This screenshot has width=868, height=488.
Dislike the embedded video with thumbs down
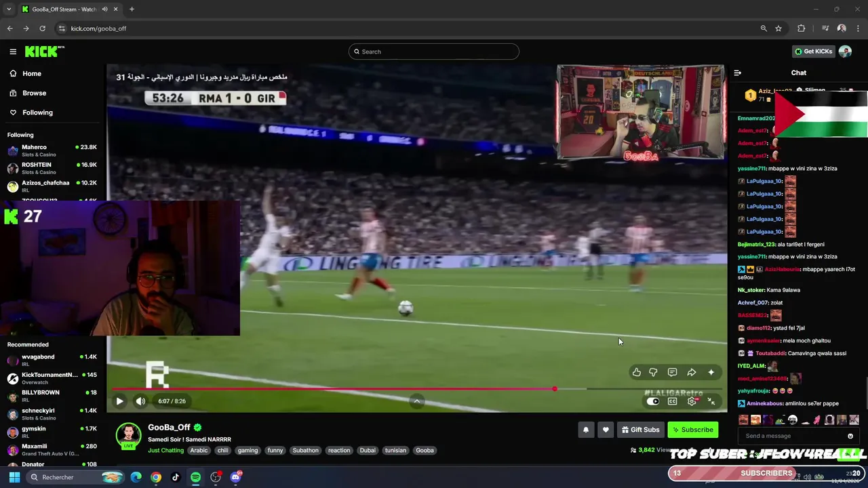tap(653, 372)
